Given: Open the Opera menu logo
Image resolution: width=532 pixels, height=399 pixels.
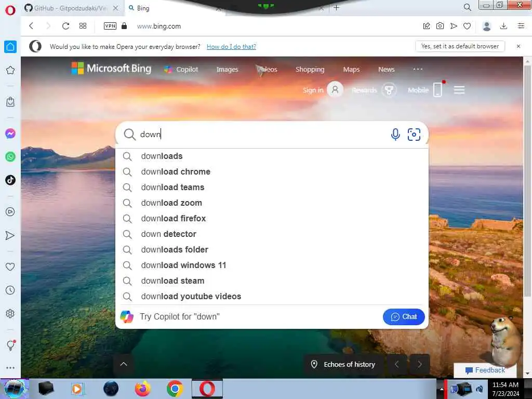Looking at the screenshot, I should pyautogui.click(x=10, y=10).
